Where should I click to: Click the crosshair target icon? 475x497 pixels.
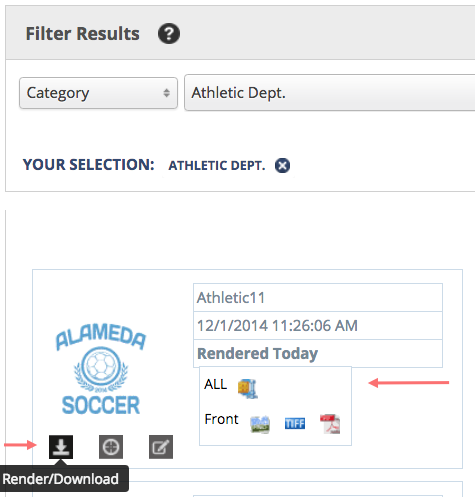[x=111, y=447]
